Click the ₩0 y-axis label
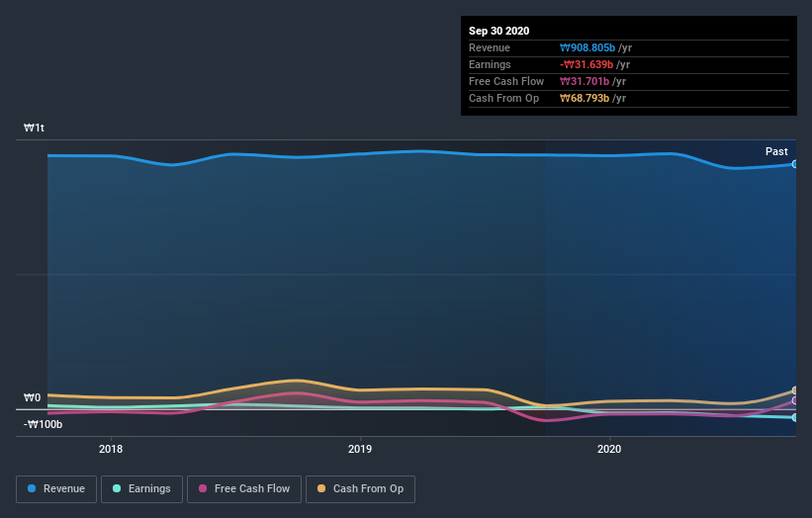The height and width of the screenshot is (518, 812). point(32,397)
